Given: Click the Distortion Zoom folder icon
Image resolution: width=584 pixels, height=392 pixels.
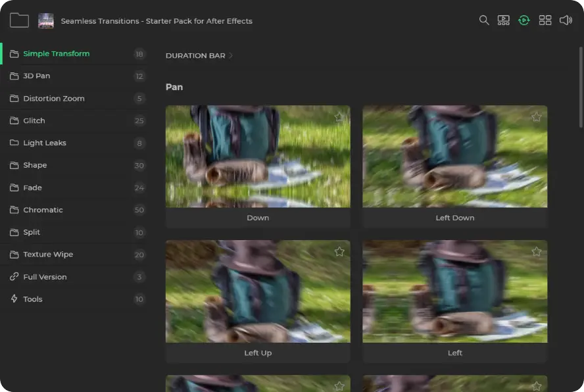Looking at the screenshot, I should [14, 99].
